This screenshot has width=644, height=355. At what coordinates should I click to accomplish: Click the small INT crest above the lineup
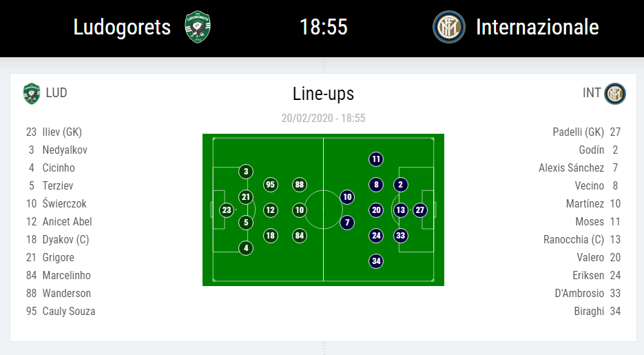tap(614, 93)
